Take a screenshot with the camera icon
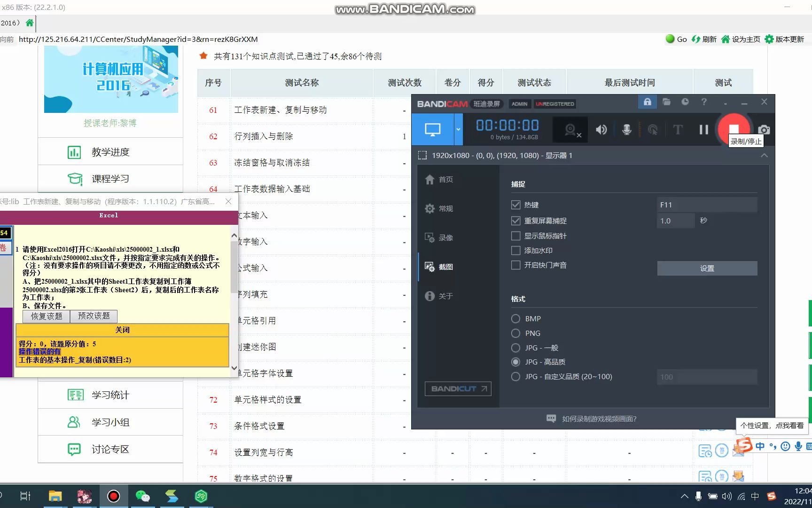Image resolution: width=812 pixels, height=508 pixels. [x=764, y=129]
